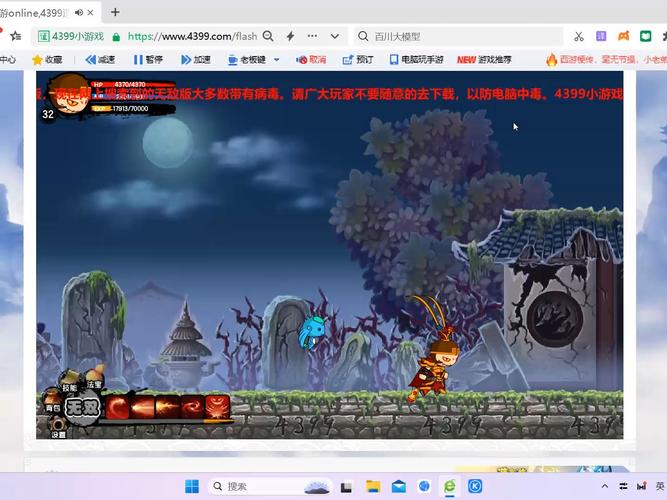667x500 pixels.
Task: Open File Explorer from taskbar
Action: point(373,486)
